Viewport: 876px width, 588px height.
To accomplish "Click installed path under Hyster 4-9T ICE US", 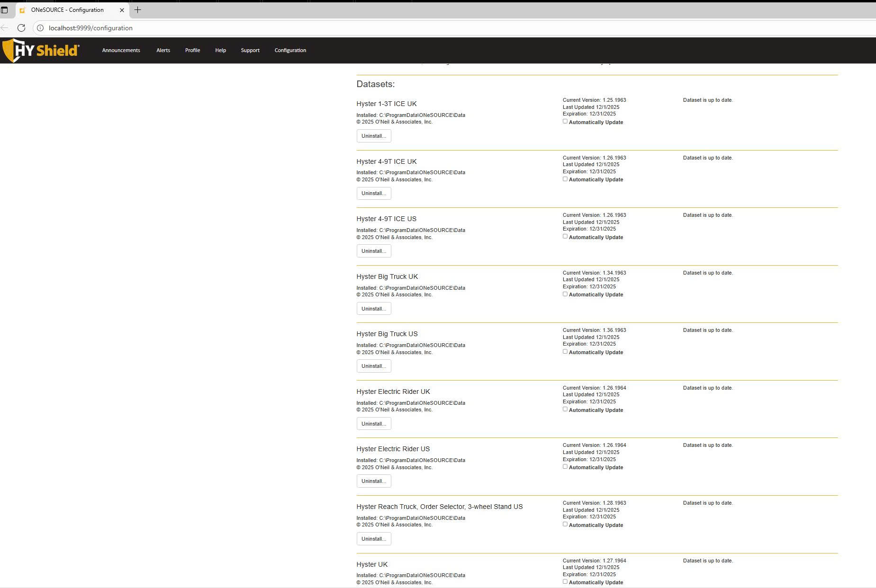I will point(411,230).
